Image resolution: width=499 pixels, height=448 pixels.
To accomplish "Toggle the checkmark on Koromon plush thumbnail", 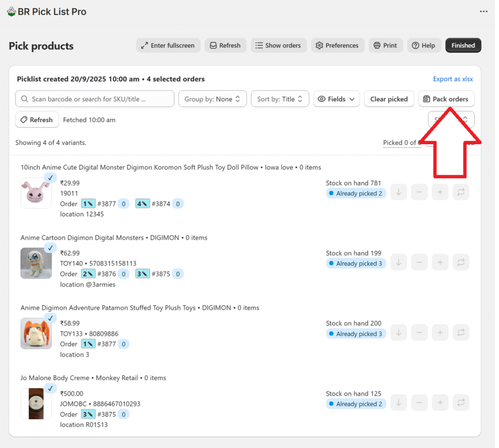I will [x=50, y=178].
